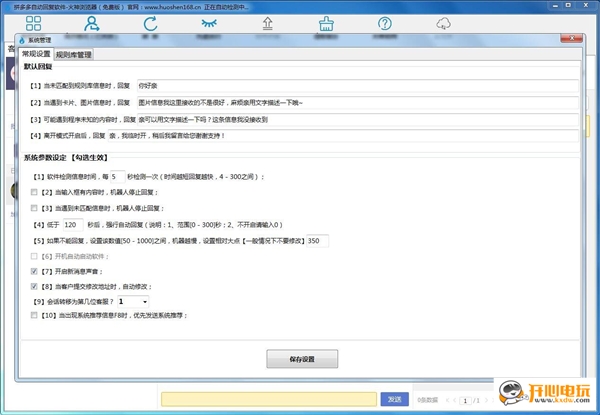Open the user account icon in toolbar
Screen dimensions: 600x415
coord(92,23)
